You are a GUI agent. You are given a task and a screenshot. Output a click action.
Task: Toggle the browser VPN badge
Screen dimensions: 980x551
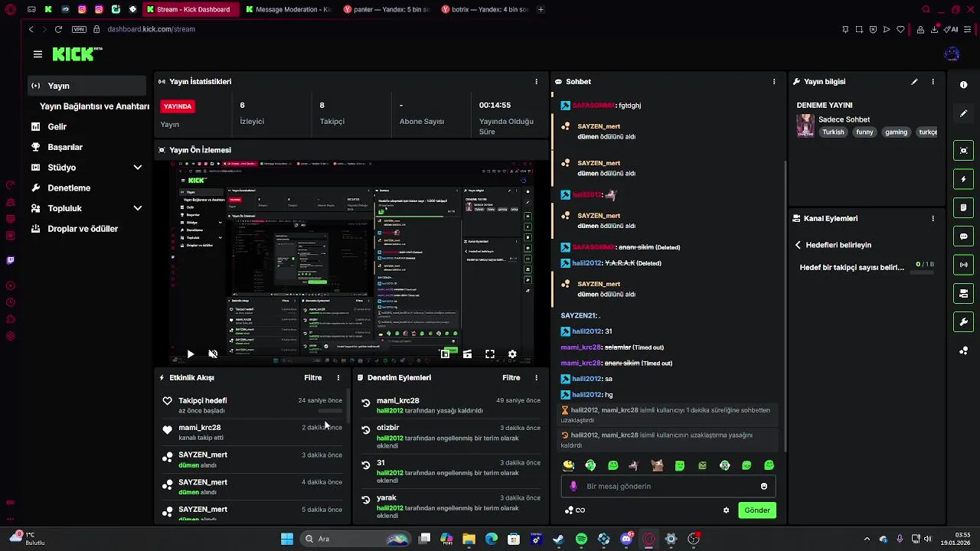point(79,29)
